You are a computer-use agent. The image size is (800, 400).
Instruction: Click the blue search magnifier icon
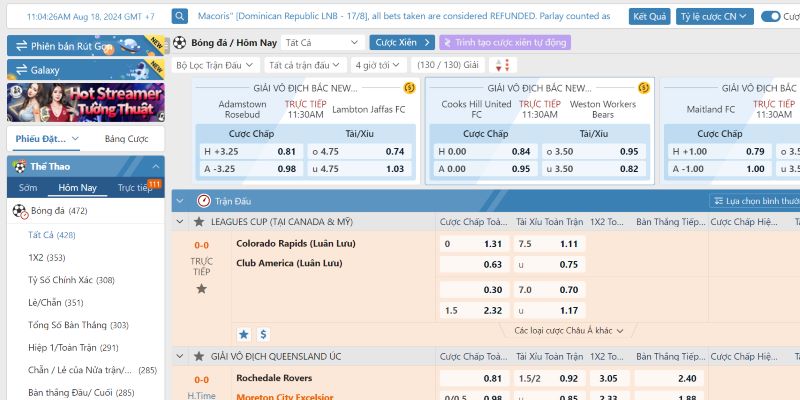click(x=179, y=16)
